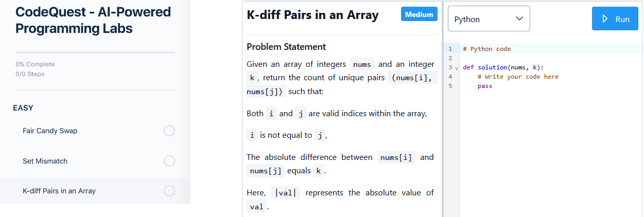Click the 'pass' line in code editor

tap(485, 86)
